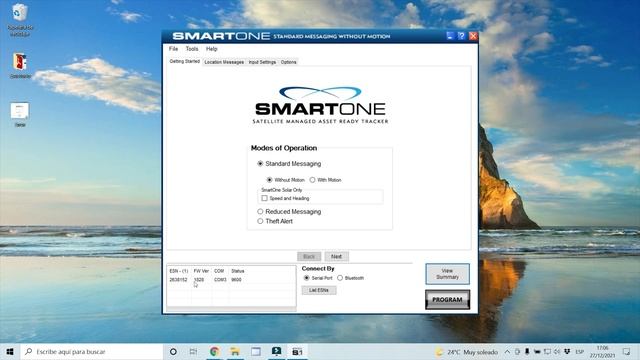Select ESN 2638152 in the device list

178,280
